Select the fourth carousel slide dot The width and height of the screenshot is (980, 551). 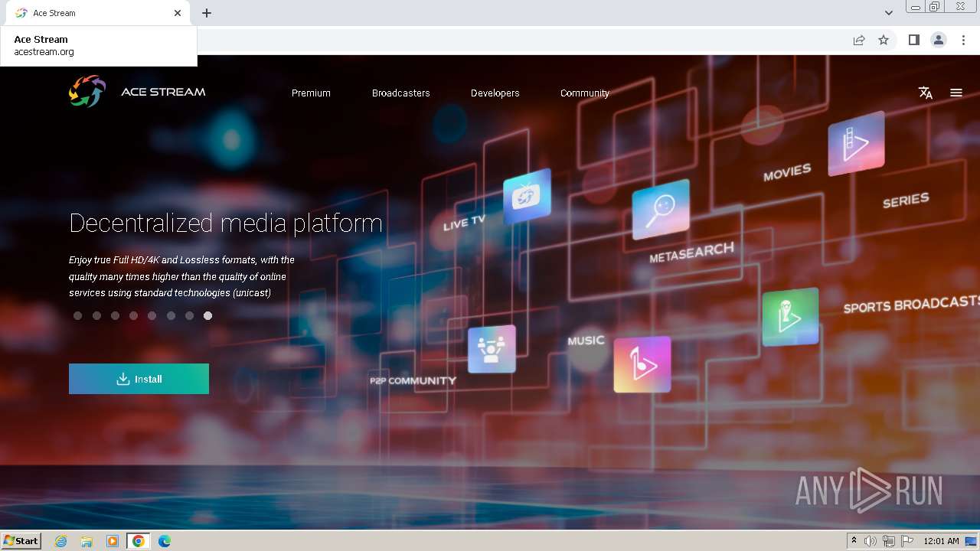click(134, 315)
